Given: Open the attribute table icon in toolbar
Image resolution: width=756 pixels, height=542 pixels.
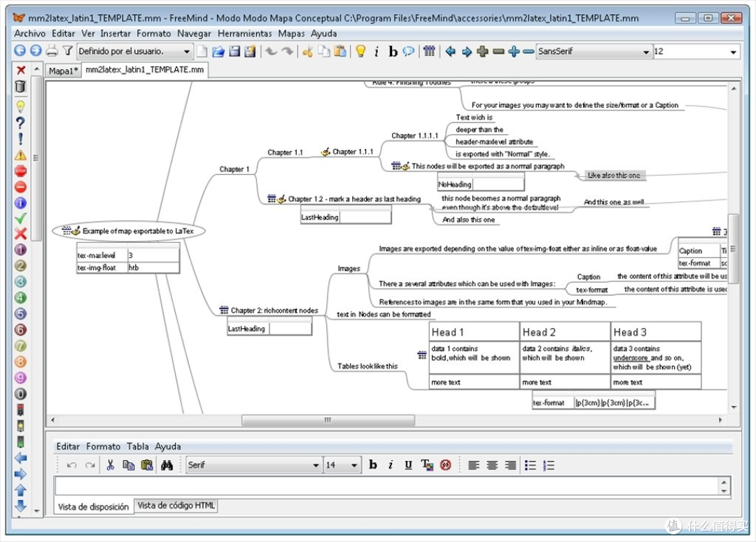Looking at the screenshot, I should [429, 51].
